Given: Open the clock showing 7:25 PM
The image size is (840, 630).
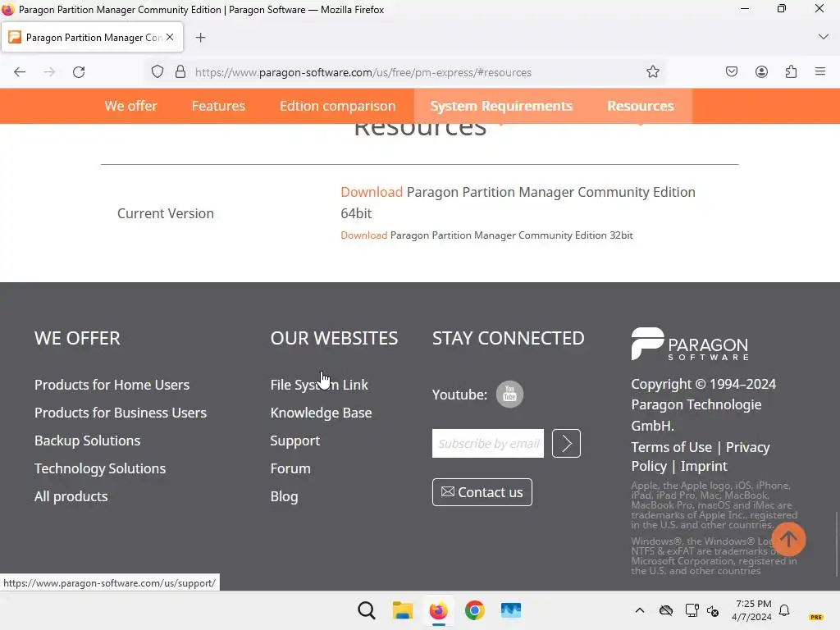Looking at the screenshot, I should [x=753, y=610].
